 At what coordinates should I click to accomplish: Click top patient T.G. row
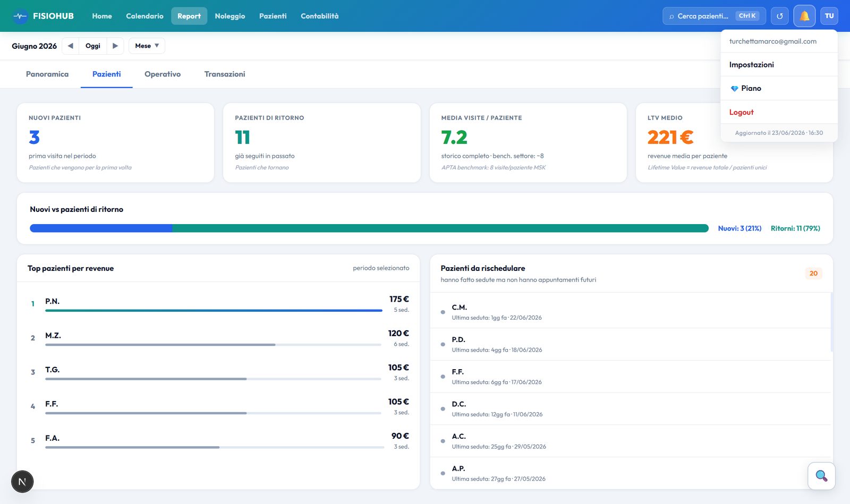click(218, 372)
